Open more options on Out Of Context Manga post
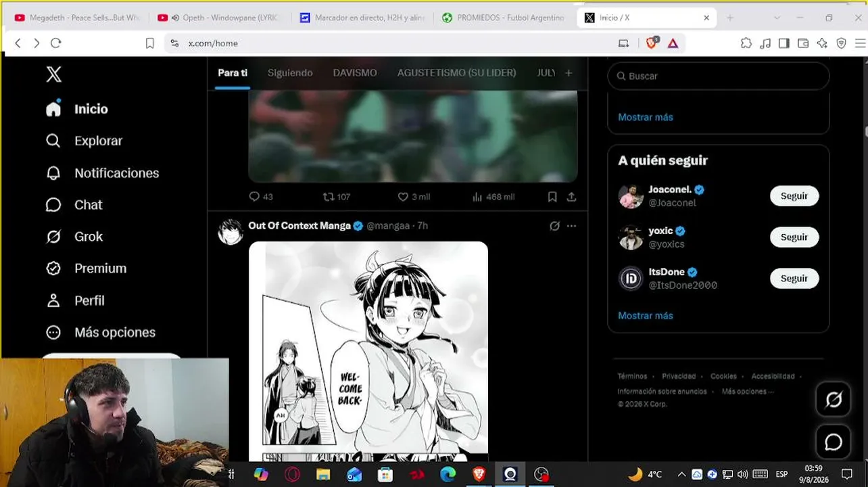The image size is (868, 487). click(x=571, y=226)
